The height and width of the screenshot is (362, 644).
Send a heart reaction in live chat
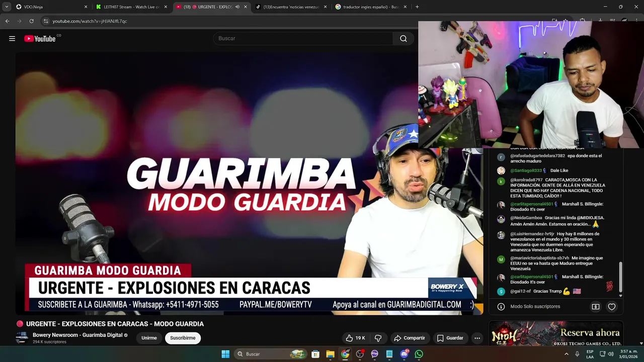pos(612,307)
